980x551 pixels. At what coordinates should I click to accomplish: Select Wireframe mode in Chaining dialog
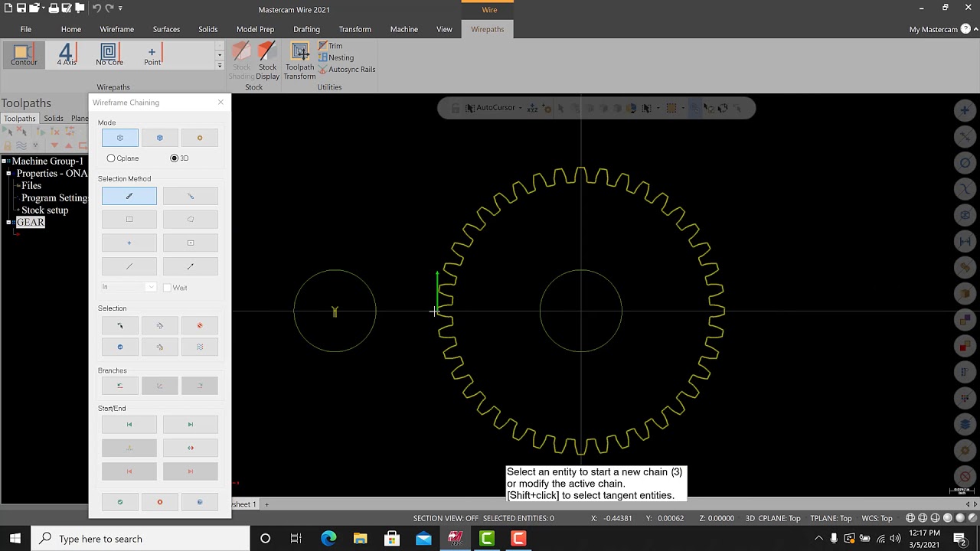coord(120,138)
